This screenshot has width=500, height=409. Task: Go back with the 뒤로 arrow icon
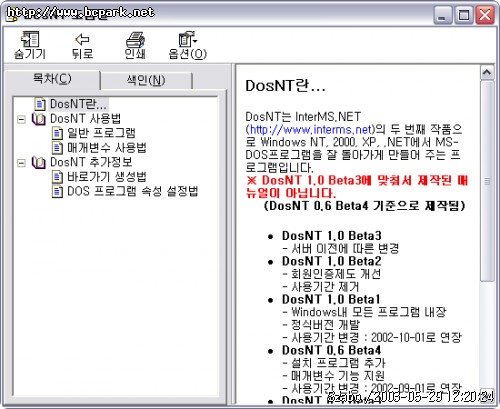click(82, 39)
